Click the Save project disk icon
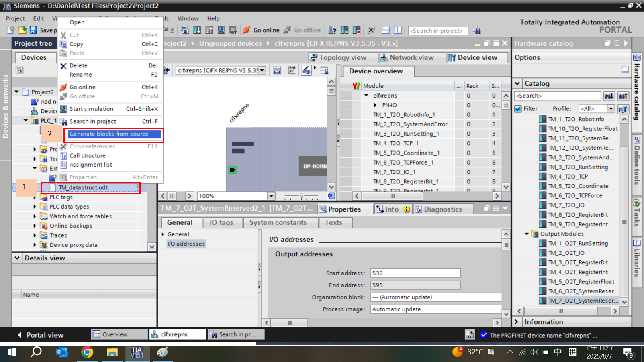 click(x=33, y=30)
